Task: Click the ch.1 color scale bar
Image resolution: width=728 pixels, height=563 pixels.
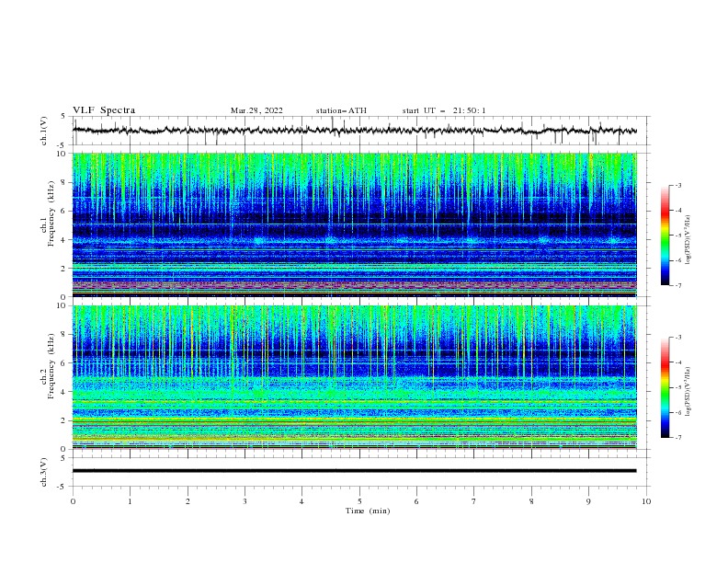Action: point(665,236)
